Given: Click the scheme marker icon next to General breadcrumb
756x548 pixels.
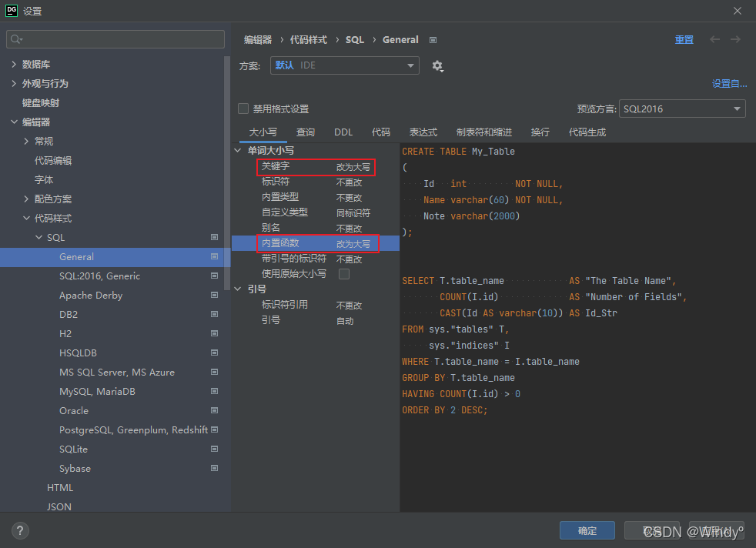Looking at the screenshot, I should coord(433,40).
